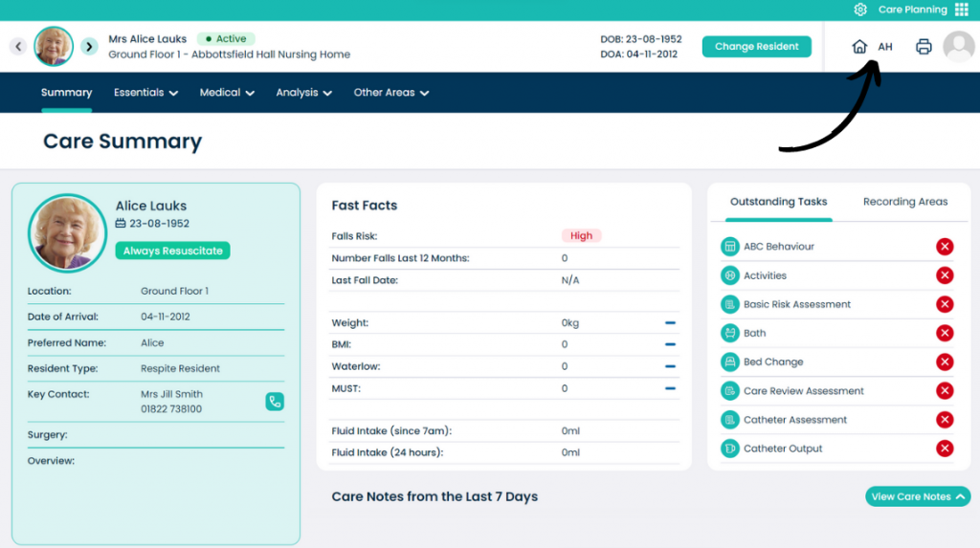Click red X beside Care Review Assessment
Screen dimensions: 980x548
pos(945,390)
